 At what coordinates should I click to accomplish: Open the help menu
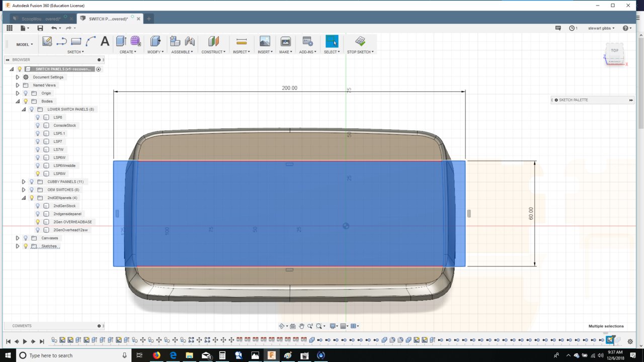(627, 28)
